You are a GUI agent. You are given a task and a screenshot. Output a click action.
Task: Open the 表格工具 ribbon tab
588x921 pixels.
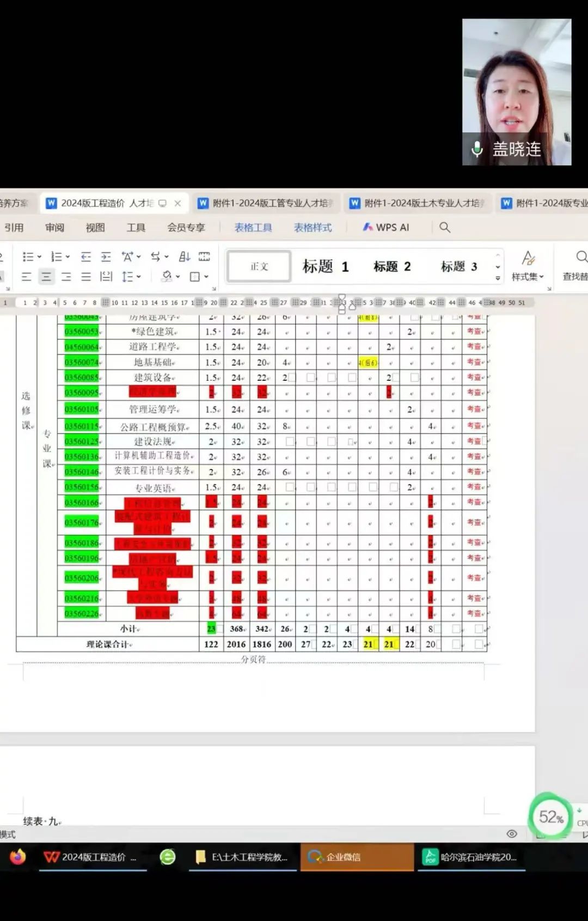(253, 227)
